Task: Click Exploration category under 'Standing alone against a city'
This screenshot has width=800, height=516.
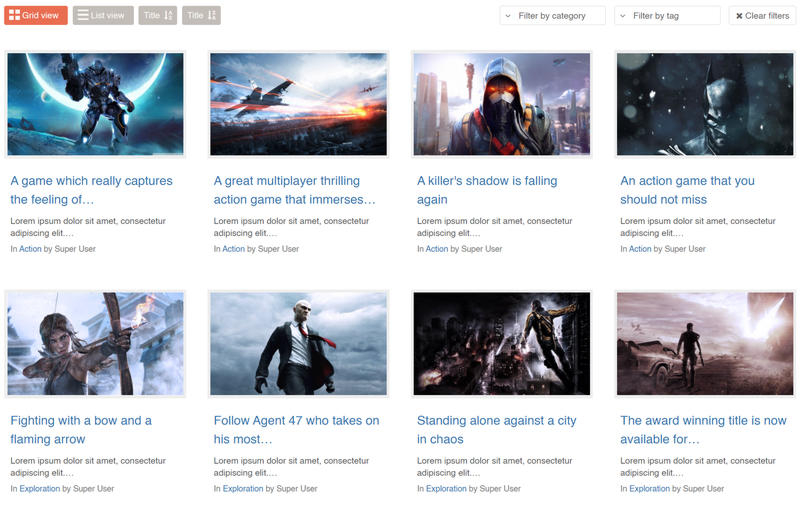Action: tap(446, 489)
